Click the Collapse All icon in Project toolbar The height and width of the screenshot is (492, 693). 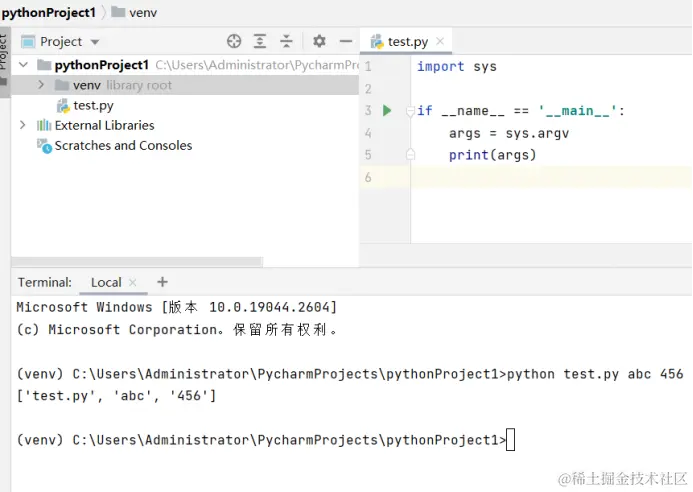pyautogui.click(x=286, y=41)
